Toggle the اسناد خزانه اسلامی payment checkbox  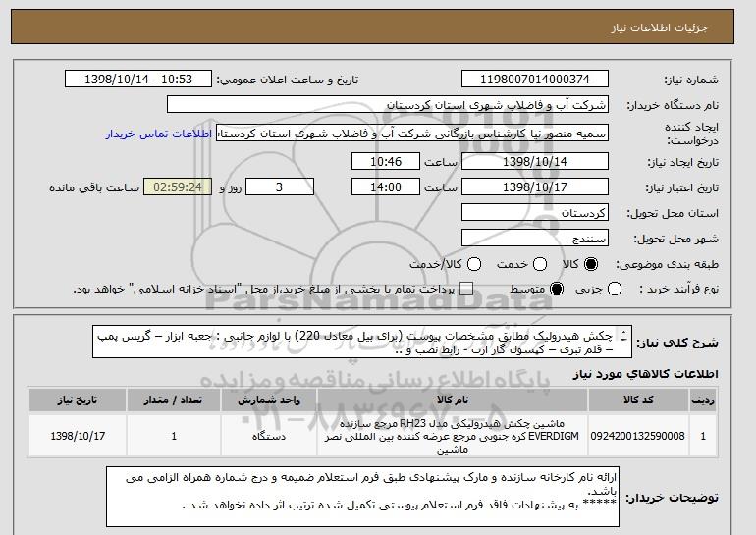click(466, 290)
